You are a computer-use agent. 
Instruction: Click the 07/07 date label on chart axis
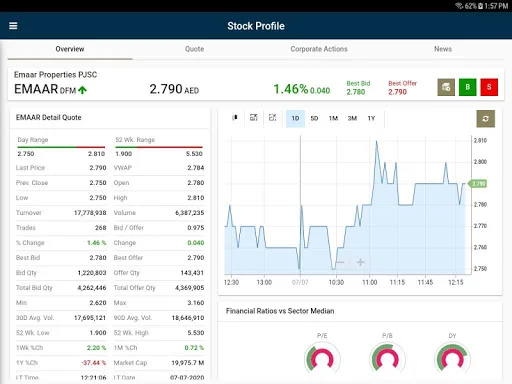[x=300, y=282]
